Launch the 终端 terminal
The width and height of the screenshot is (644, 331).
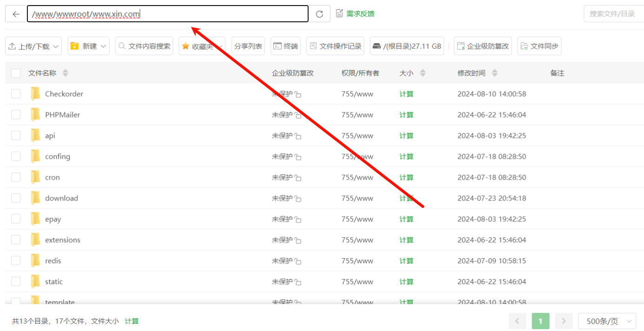285,46
